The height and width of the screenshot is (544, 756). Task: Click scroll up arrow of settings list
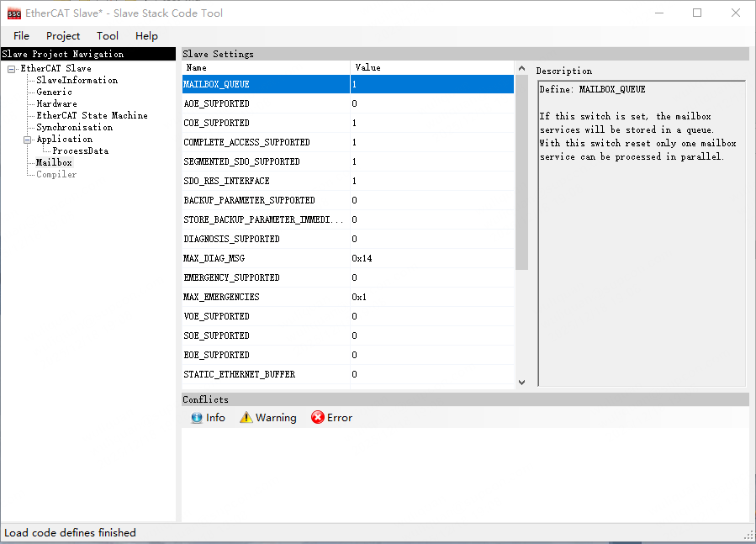(x=521, y=68)
